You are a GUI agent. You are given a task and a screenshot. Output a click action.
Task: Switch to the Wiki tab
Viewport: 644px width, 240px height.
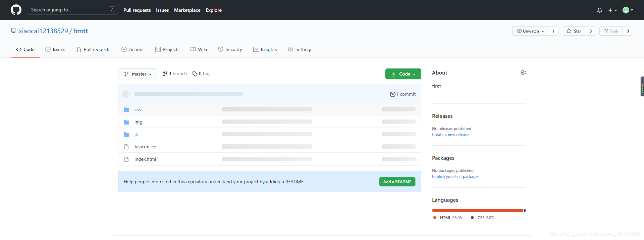[x=199, y=49]
